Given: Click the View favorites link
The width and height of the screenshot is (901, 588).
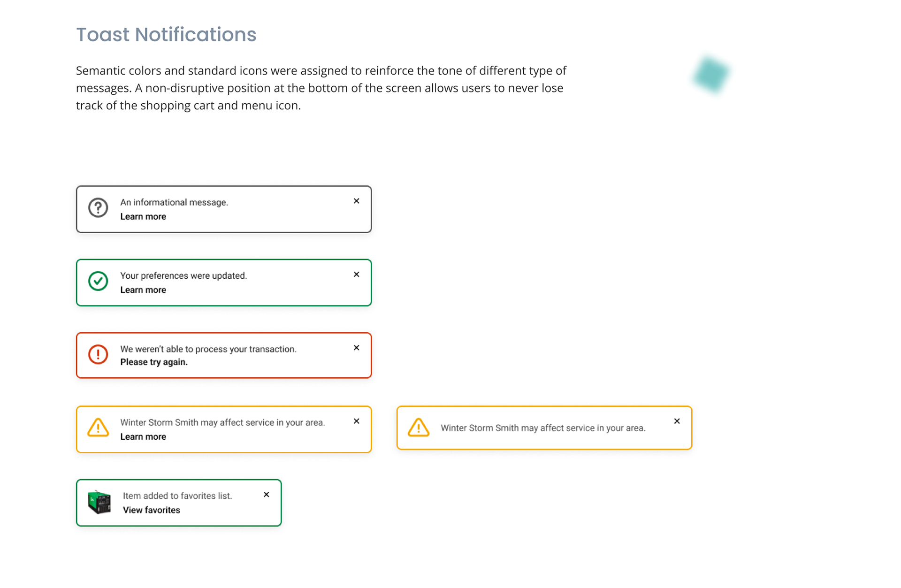Looking at the screenshot, I should point(152,510).
